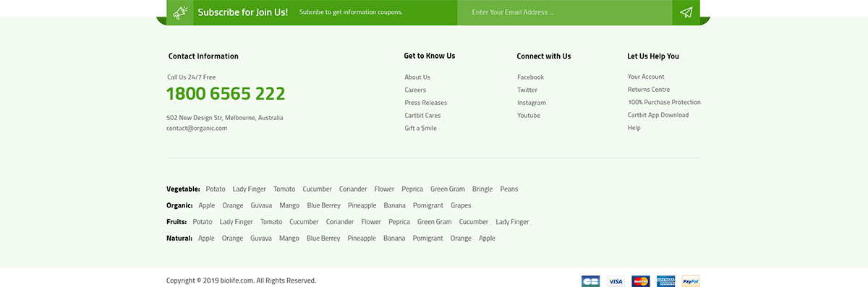Focus the Enter Your Email Address field

[565, 12]
